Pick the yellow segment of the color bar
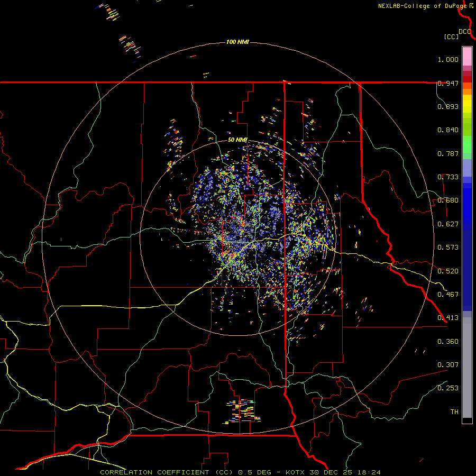 click(467, 106)
